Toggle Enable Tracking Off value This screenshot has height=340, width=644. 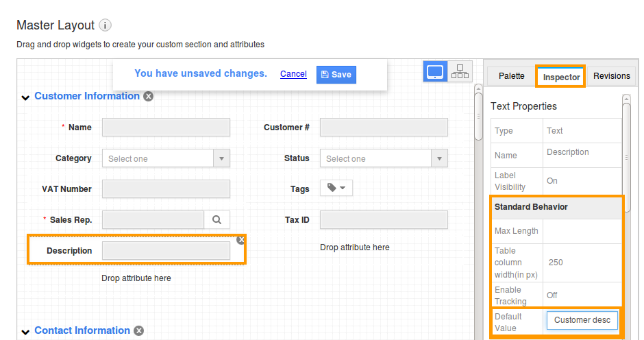(x=552, y=295)
